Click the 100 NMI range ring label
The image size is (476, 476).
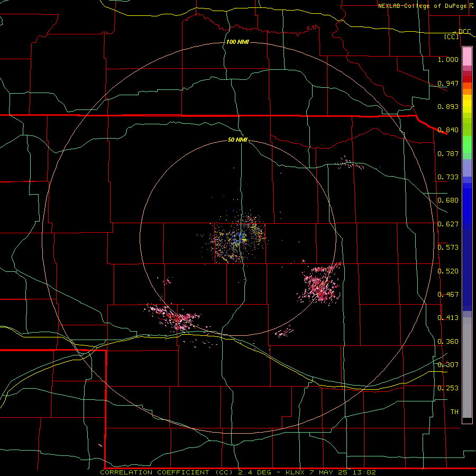click(x=237, y=42)
